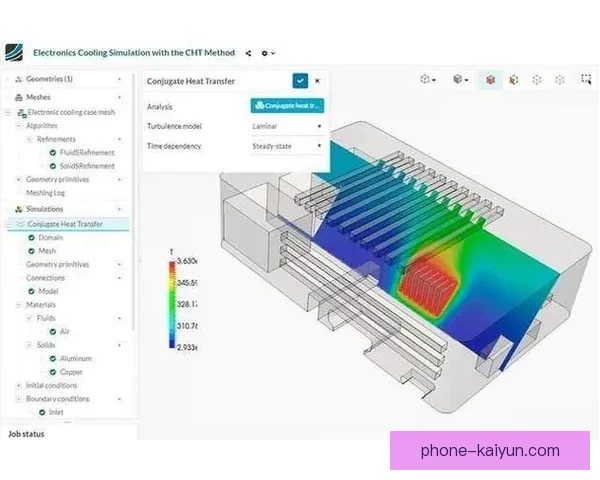Open the view orientation cube dropdown
Image resolution: width=600 pixels, height=480 pixels.
coord(428,79)
